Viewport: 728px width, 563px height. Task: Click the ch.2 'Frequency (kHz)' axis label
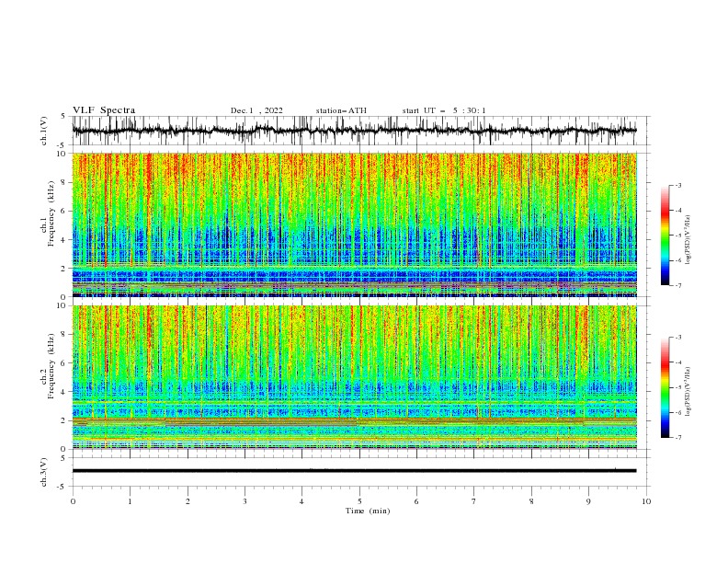coord(51,365)
